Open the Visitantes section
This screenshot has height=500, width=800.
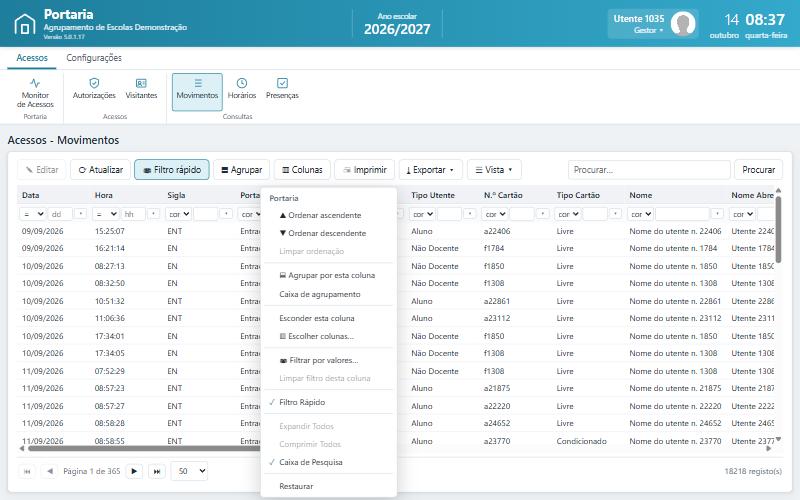tap(141, 89)
